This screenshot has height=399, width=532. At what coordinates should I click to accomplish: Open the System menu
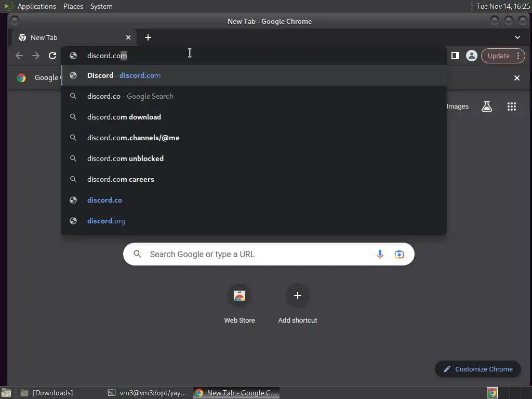(101, 6)
